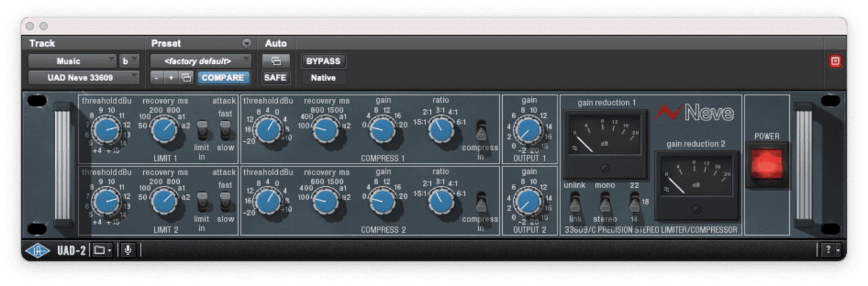The height and width of the screenshot is (286, 868).
Task: Toggle LIMIT 2 attack fast/slow switch
Action: [x=226, y=202]
